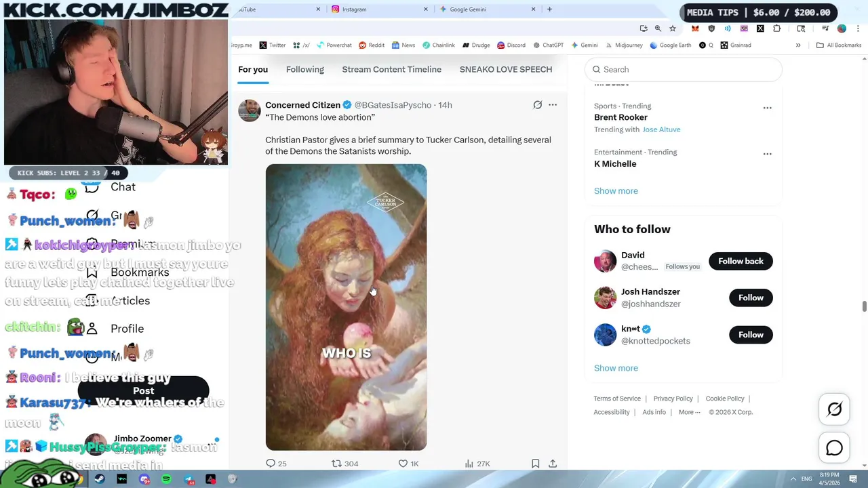Follow Josh Handszer
Screen dimensions: 868x488
751,298
